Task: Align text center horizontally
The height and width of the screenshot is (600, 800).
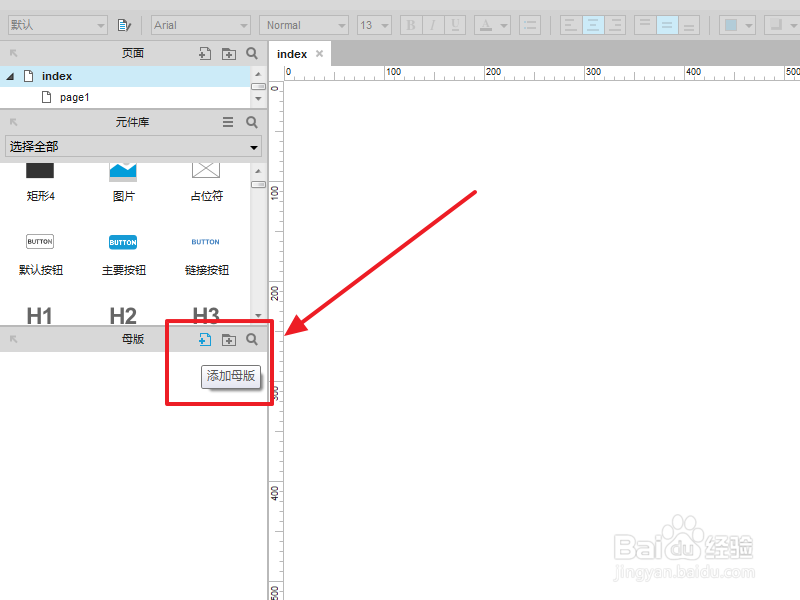Action: coord(593,25)
